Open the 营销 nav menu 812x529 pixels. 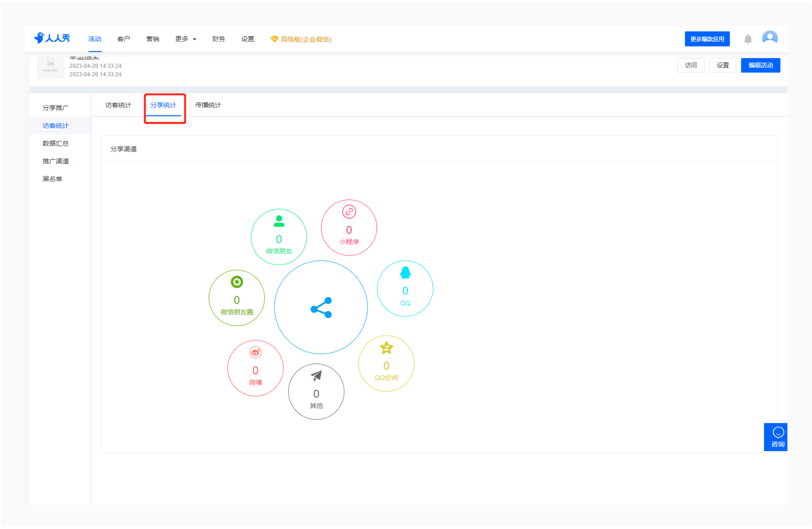tap(153, 39)
